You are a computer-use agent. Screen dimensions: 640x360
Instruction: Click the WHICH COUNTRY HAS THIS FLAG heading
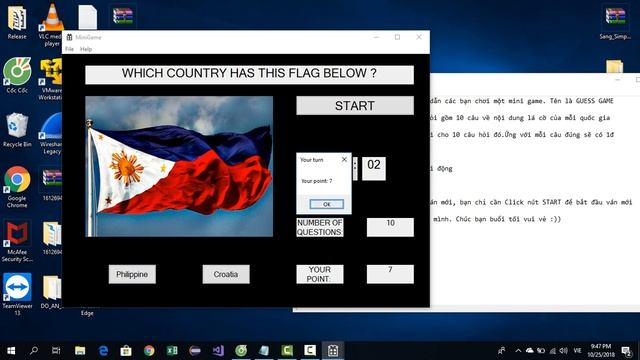pyautogui.click(x=249, y=75)
